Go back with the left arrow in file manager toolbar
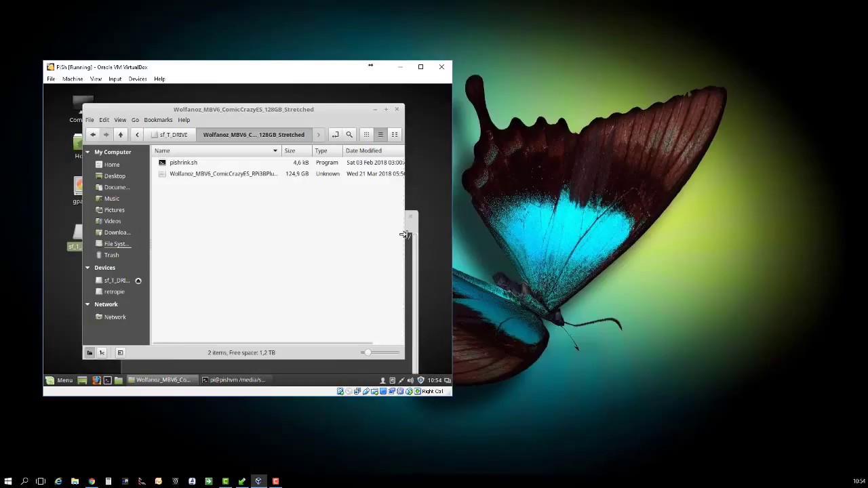This screenshot has height=488, width=868. click(x=93, y=134)
